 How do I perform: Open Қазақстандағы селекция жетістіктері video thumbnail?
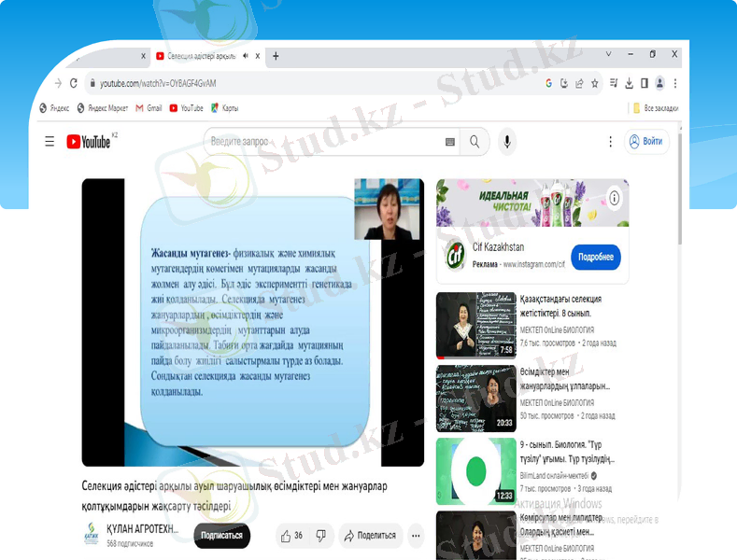point(475,326)
